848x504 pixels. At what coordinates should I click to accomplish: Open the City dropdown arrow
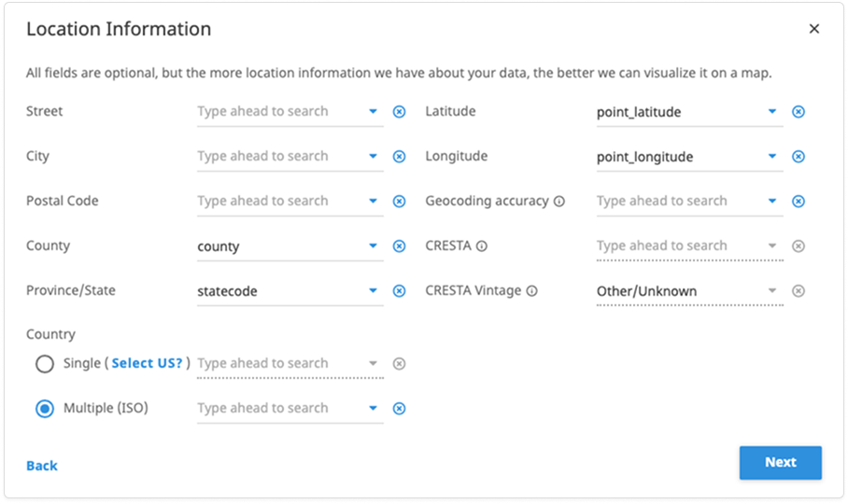tap(374, 156)
